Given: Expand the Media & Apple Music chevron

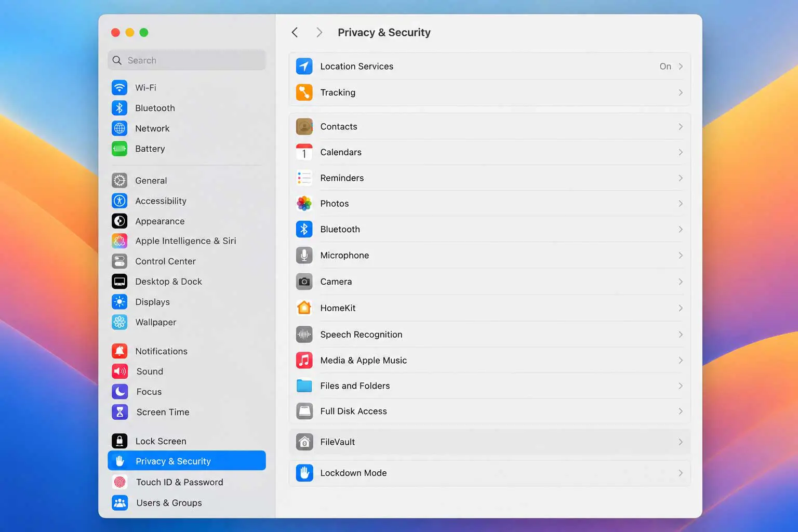Looking at the screenshot, I should tap(681, 360).
